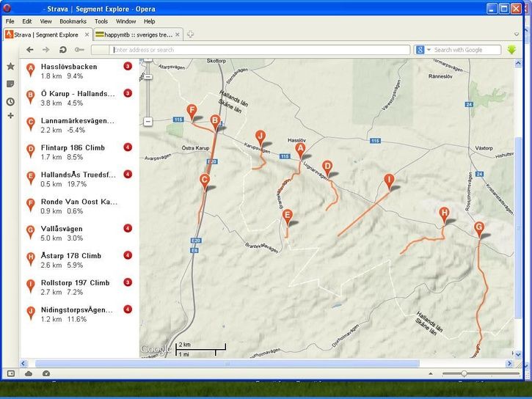Open the green downloads arrow icon
This screenshot has height=399, width=532.
pos(511,50)
